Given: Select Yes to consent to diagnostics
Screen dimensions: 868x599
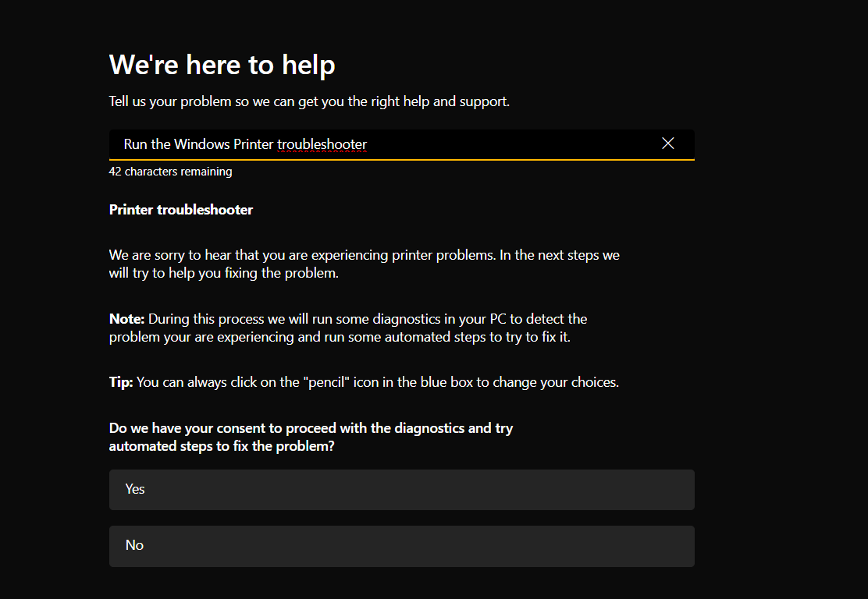Looking at the screenshot, I should 401,489.
